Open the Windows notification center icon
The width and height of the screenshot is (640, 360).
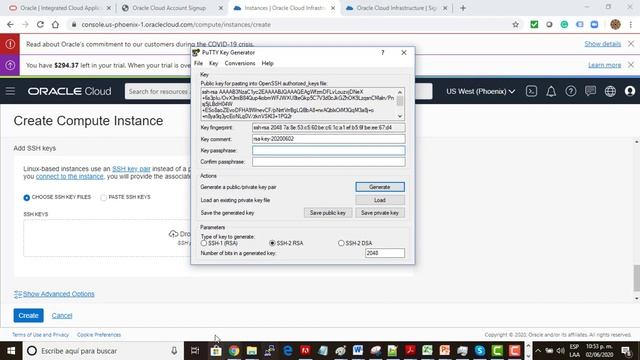[x=627, y=351]
